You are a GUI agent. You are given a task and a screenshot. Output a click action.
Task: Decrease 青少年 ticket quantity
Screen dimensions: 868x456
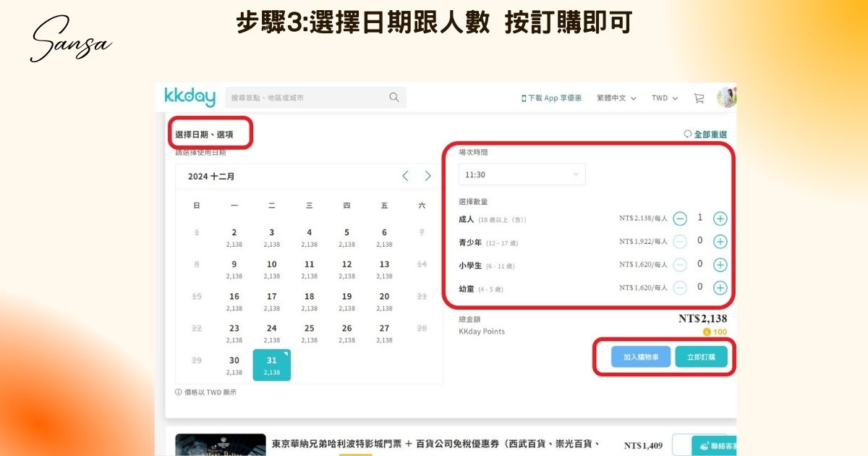click(x=680, y=242)
